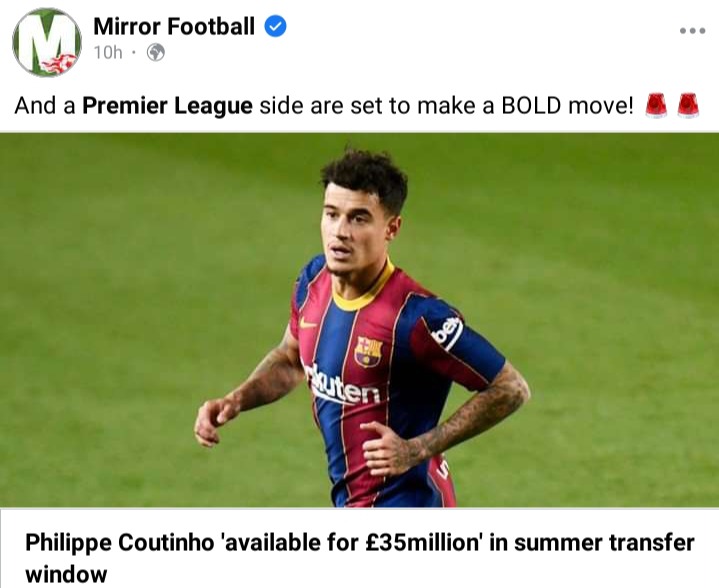The width and height of the screenshot is (719, 588).
Task: Open the Coutinho article photo
Action: (360, 320)
